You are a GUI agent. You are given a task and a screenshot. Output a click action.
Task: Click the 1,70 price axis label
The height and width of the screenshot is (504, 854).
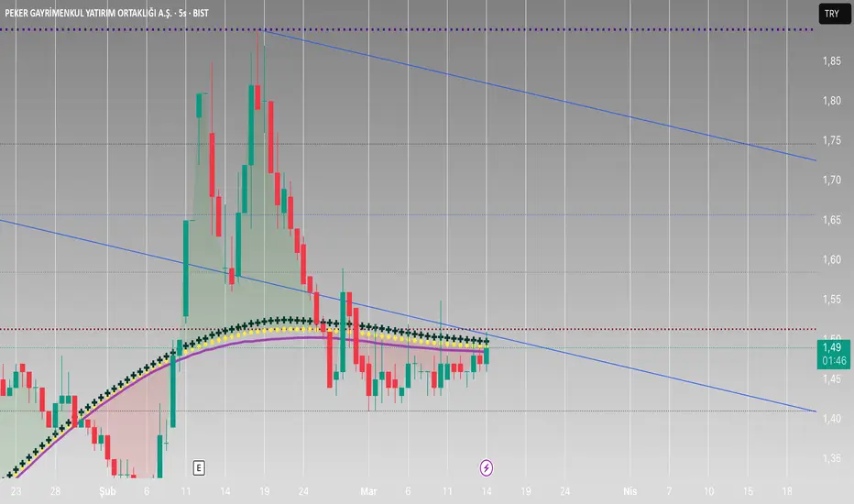coord(832,180)
